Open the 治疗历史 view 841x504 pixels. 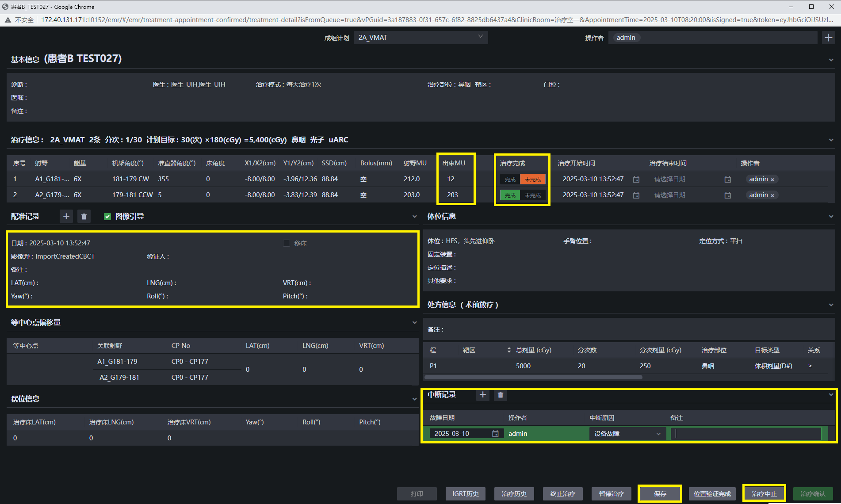point(514,494)
